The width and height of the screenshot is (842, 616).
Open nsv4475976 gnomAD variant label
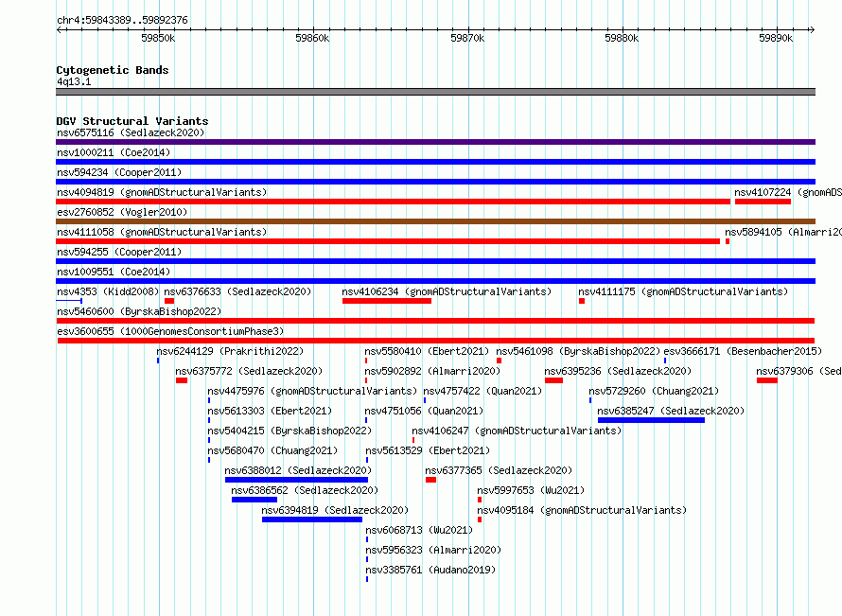click(312, 391)
